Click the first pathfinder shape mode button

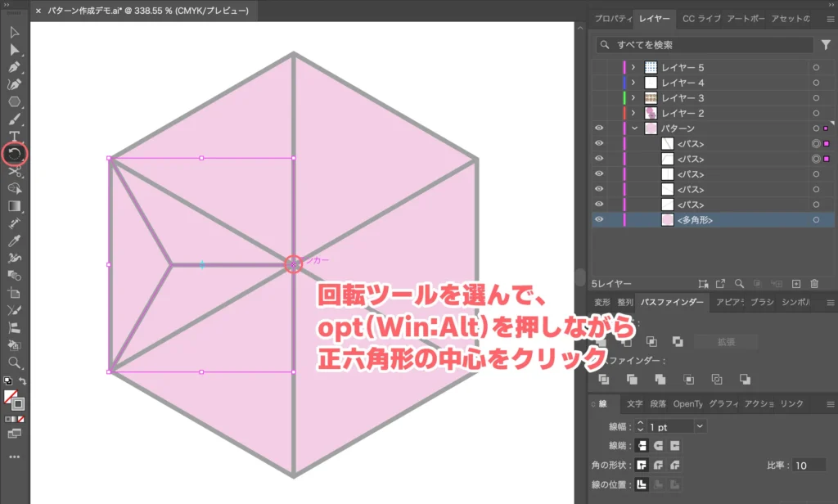(601, 342)
